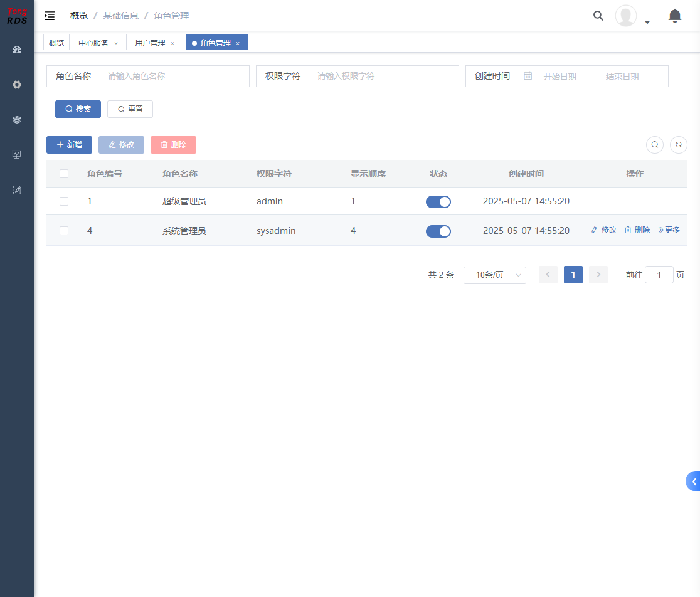Check the 超级管理员 row checkbox
This screenshot has height=597, width=700.
(64, 201)
